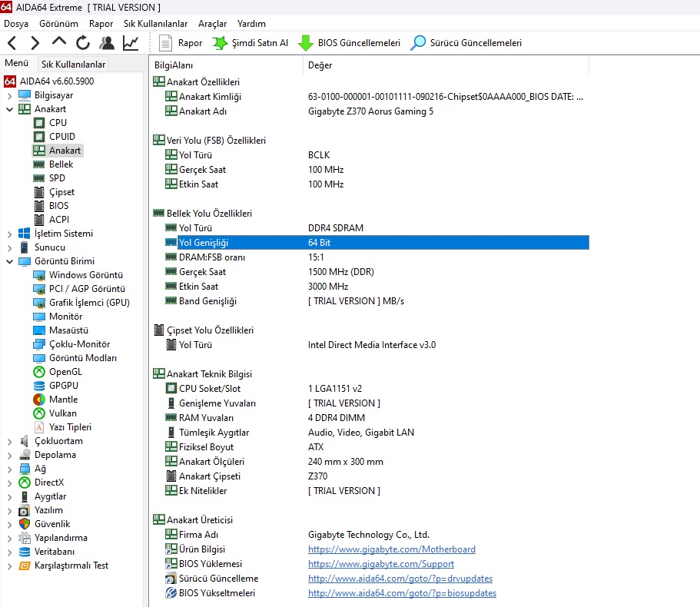The height and width of the screenshot is (607, 700).
Task: Switch to the Menü tab
Action: click(16, 63)
